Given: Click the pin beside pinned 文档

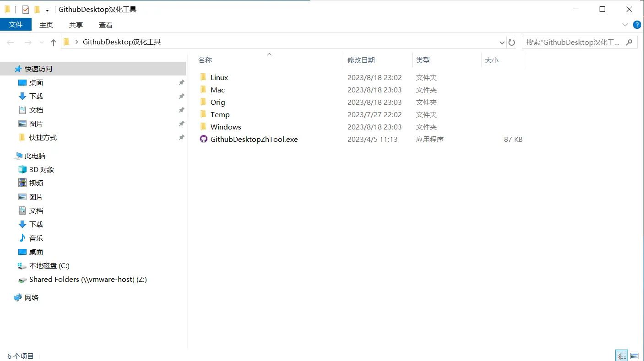Looking at the screenshot, I should coord(181,110).
